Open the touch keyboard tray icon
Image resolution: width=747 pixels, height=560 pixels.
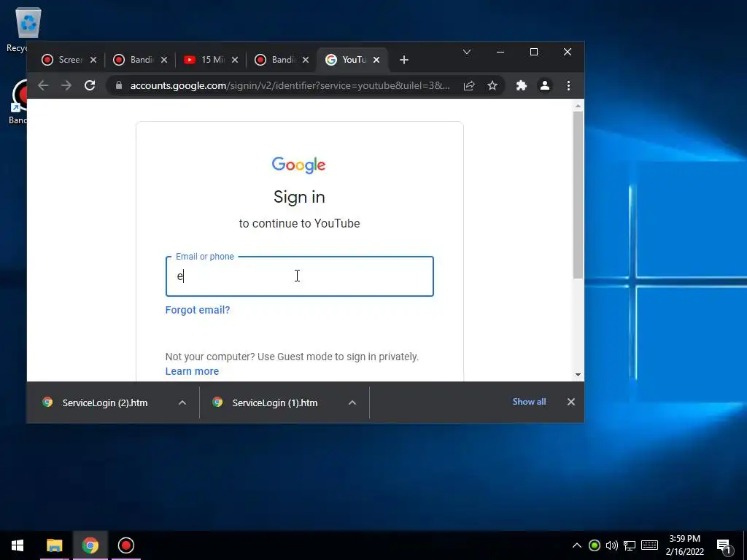tap(649, 545)
